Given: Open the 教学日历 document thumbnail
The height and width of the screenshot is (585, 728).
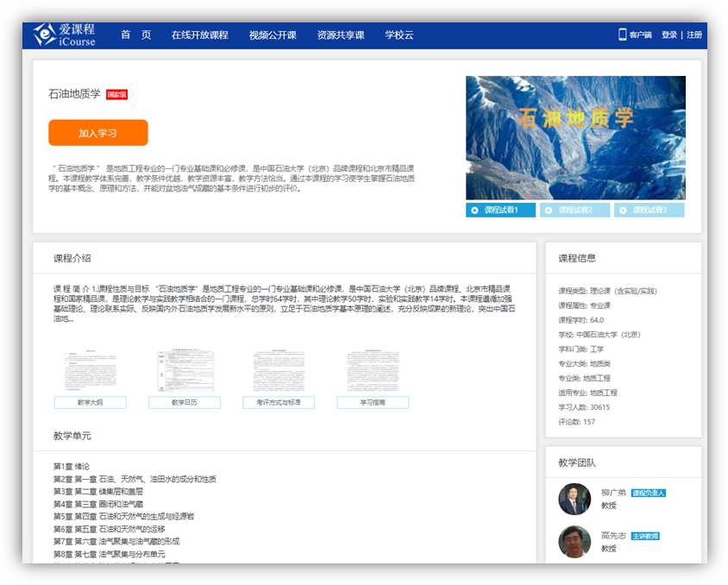Looking at the screenshot, I should pos(185,372).
